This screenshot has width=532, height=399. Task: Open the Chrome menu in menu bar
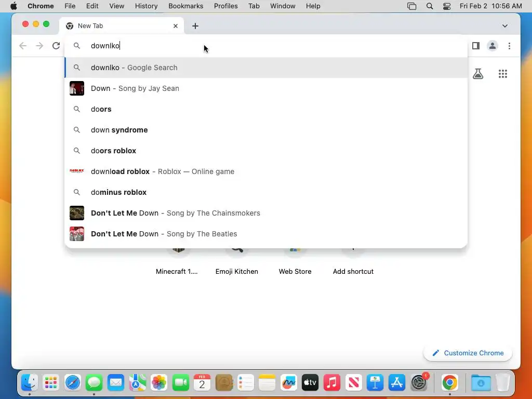tap(41, 6)
